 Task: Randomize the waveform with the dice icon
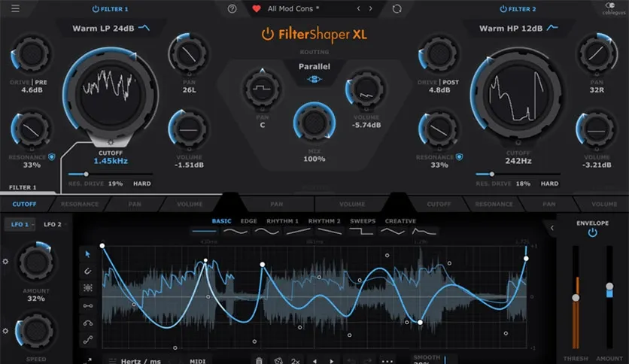point(278,361)
